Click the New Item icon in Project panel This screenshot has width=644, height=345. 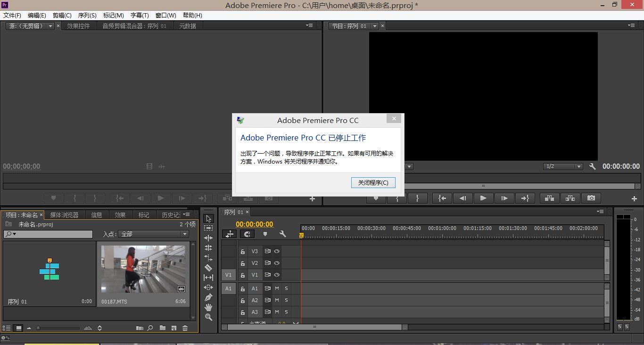click(173, 328)
